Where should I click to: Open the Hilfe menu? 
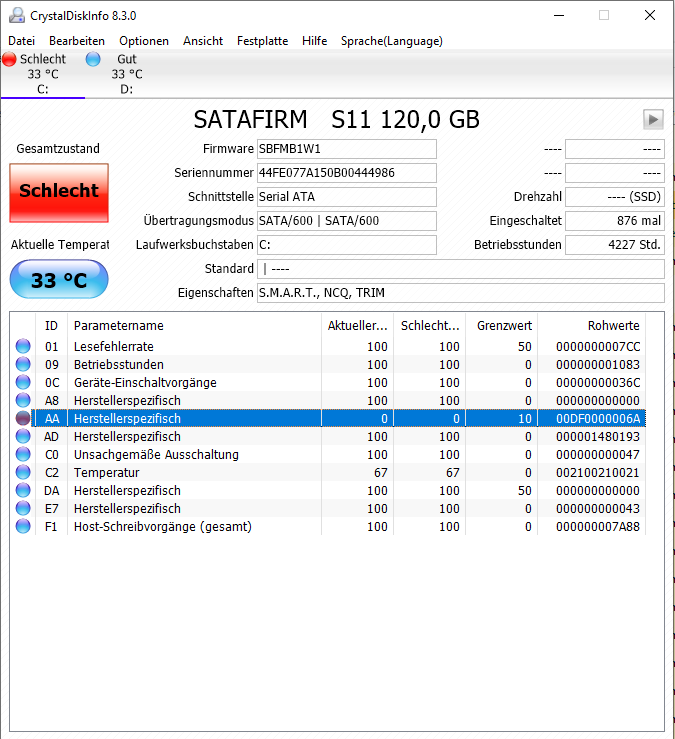pyautogui.click(x=314, y=41)
